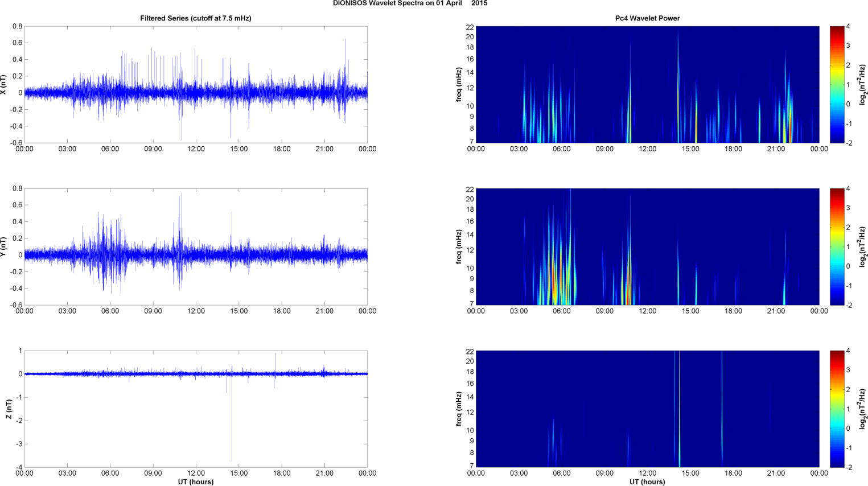The height and width of the screenshot is (486, 868).
Task: Click the '-3' tick on the Z (nT) axis
Action: coord(19,444)
